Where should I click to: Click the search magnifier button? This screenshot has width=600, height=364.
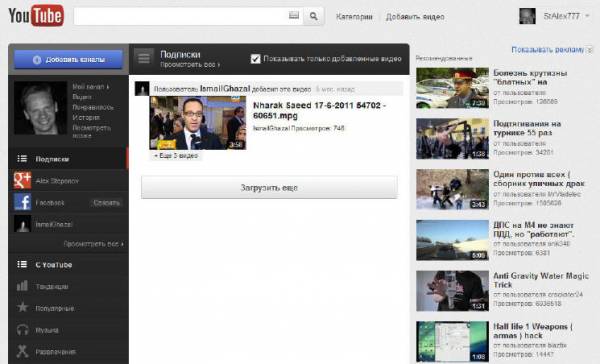point(314,16)
